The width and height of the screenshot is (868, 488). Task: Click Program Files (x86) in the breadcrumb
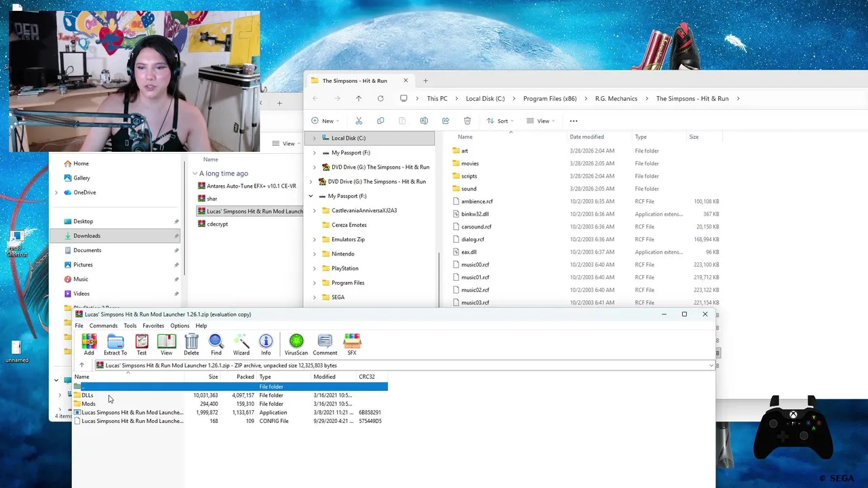pyautogui.click(x=550, y=98)
